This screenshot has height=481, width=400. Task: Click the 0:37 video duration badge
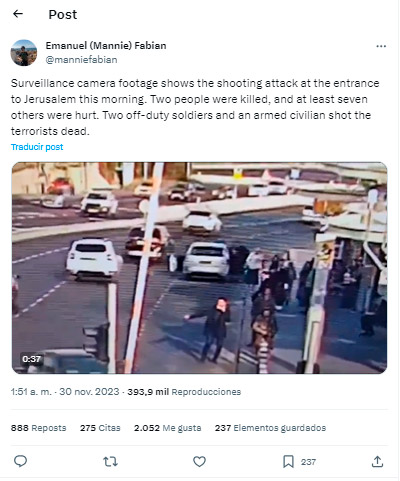(x=32, y=359)
